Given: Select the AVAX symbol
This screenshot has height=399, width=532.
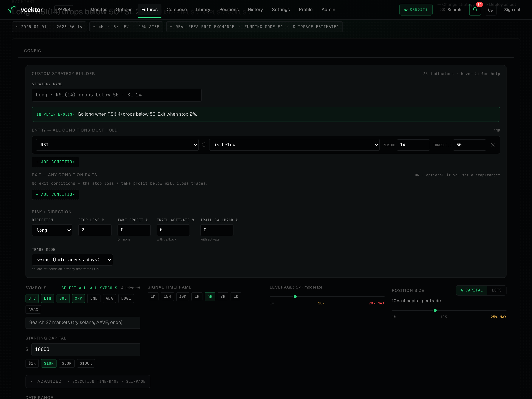Looking at the screenshot, I should [x=33, y=309].
